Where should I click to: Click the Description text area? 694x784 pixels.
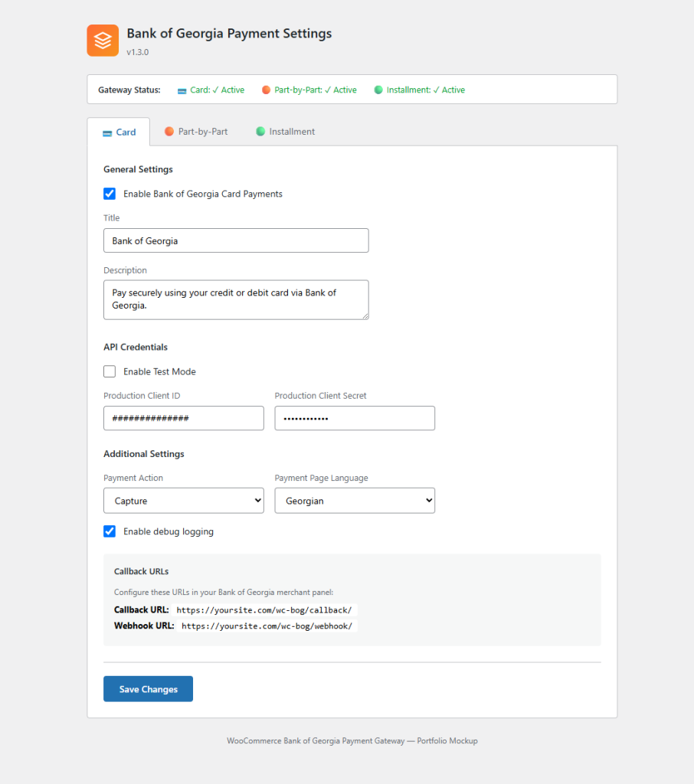[x=236, y=299]
